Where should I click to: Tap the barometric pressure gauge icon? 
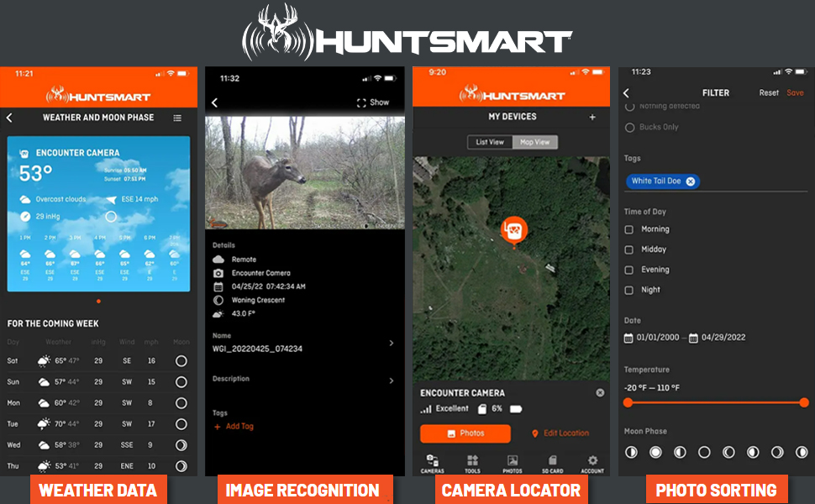(25, 216)
